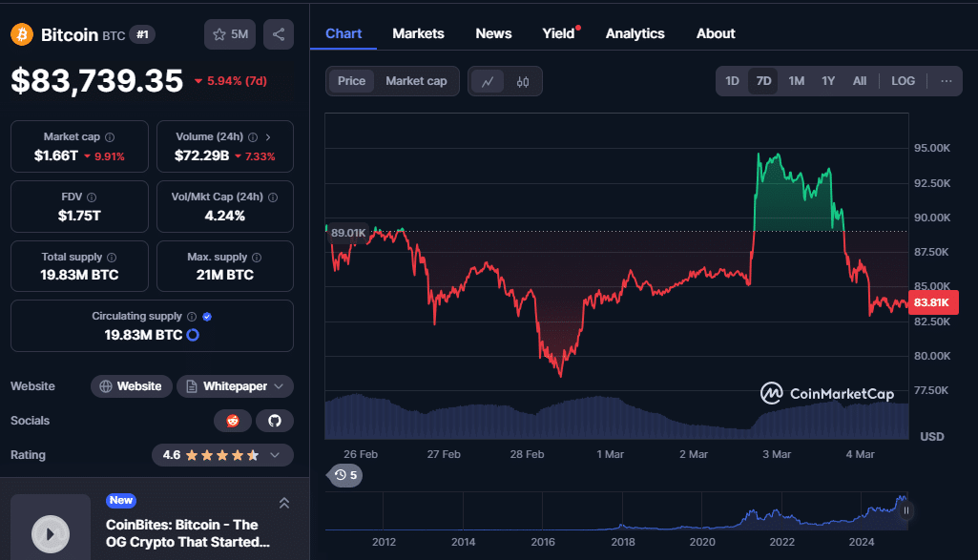Click the info icon beside Vol/Mkt Cap (24h)
This screenshot has height=560, width=978.
tap(273, 197)
